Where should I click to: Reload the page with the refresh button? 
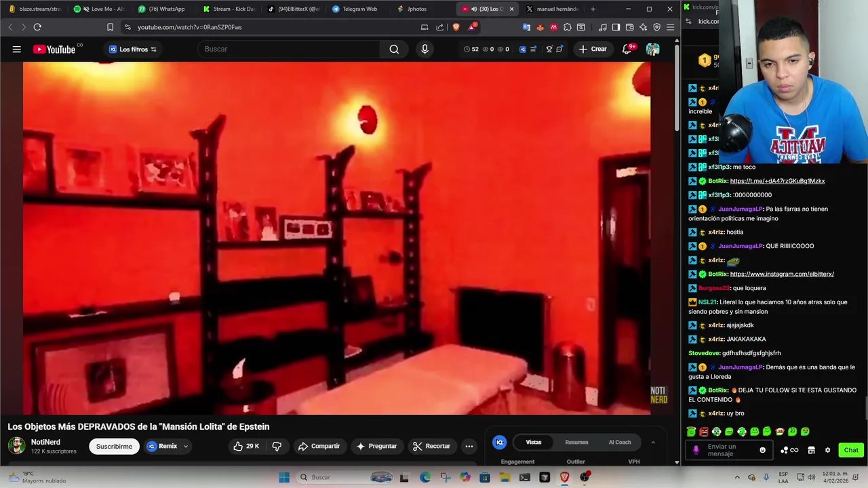[37, 27]
